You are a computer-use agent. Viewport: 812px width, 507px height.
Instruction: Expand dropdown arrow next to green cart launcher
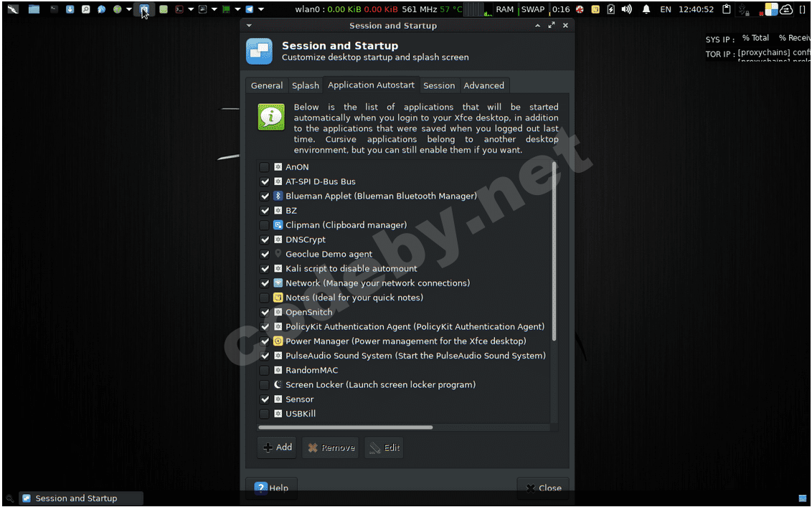point(237,9)
